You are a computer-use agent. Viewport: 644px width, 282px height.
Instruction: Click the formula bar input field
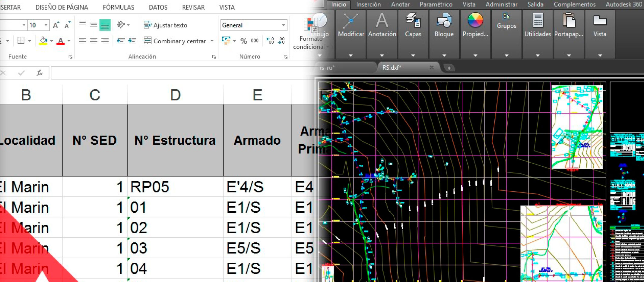181,73
